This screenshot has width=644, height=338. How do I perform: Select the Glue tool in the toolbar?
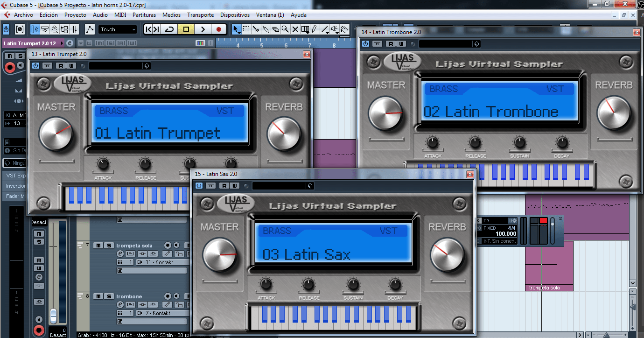(266, 29)
